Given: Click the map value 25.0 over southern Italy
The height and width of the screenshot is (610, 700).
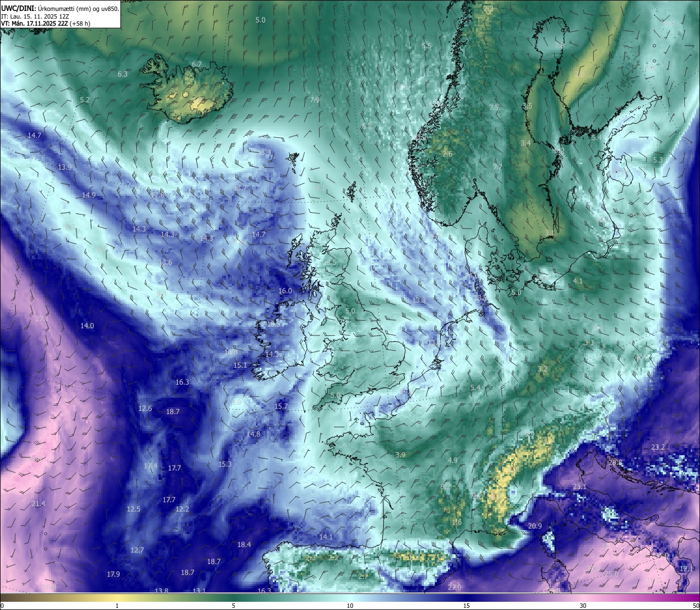Looking at the screenshot, I should coord(611,574).
